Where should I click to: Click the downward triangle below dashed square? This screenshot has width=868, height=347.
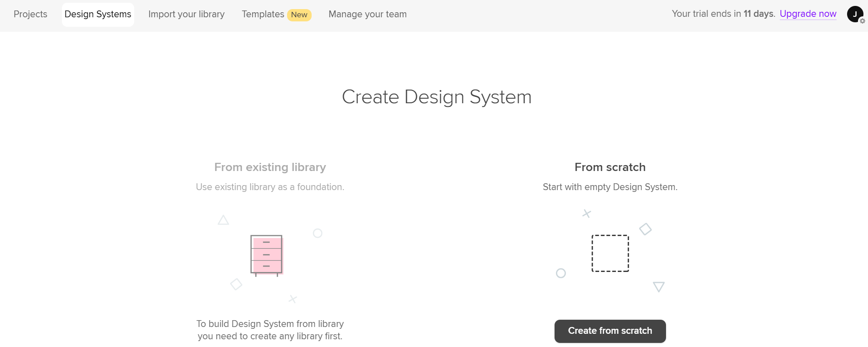(658, 287)
